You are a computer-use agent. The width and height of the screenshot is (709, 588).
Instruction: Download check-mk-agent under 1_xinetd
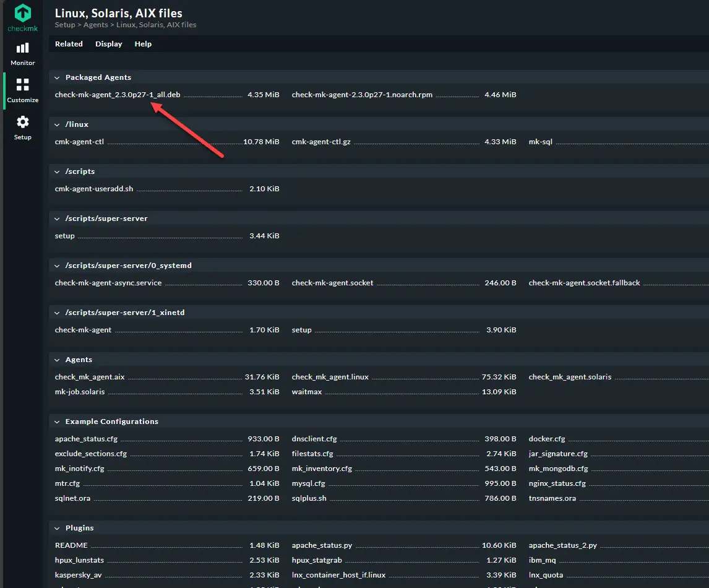(83, 330)
